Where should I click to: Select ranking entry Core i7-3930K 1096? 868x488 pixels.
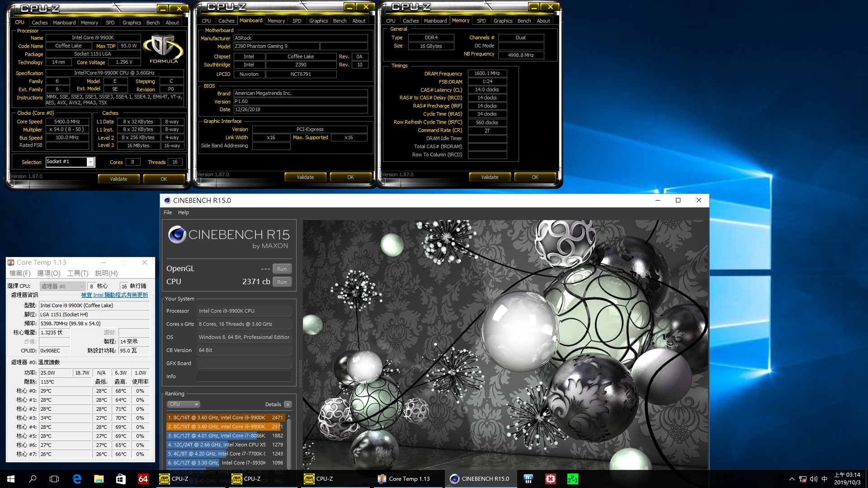pos(225,463)
